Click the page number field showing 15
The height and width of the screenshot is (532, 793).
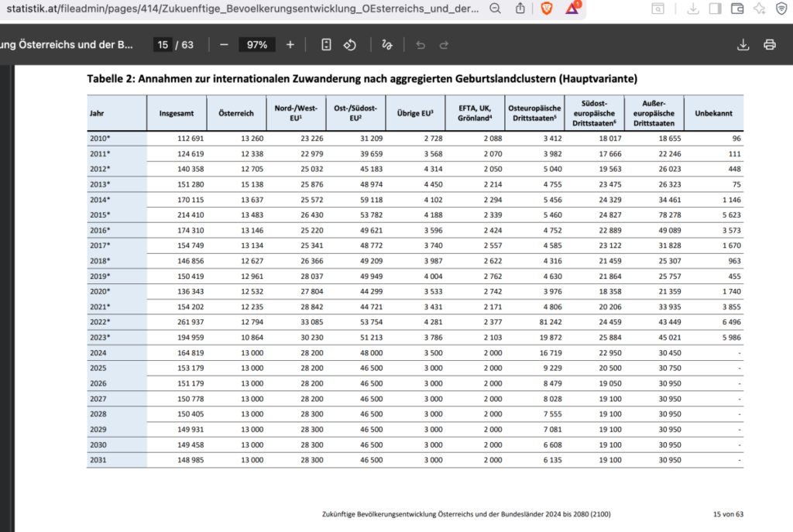[x=163, y=45]
